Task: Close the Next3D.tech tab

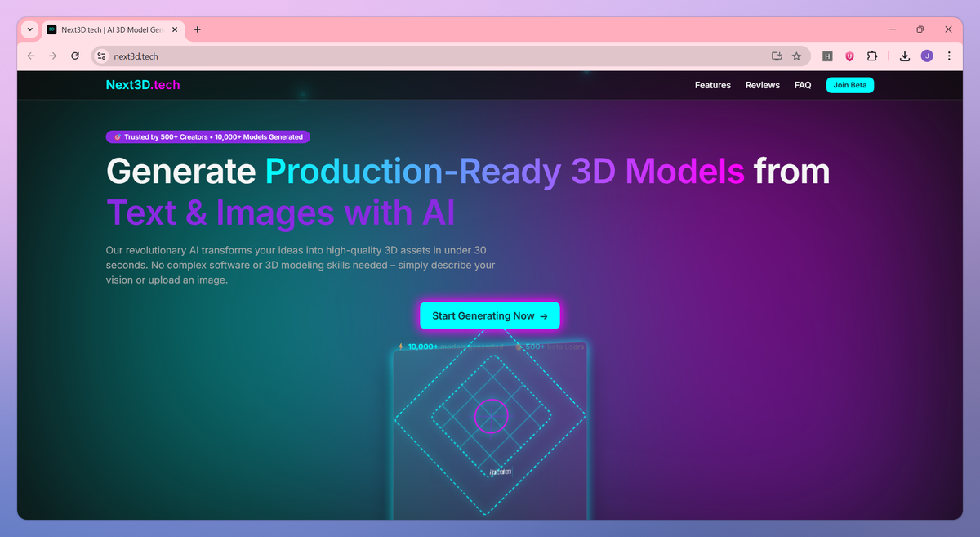Action: point(176,29)
